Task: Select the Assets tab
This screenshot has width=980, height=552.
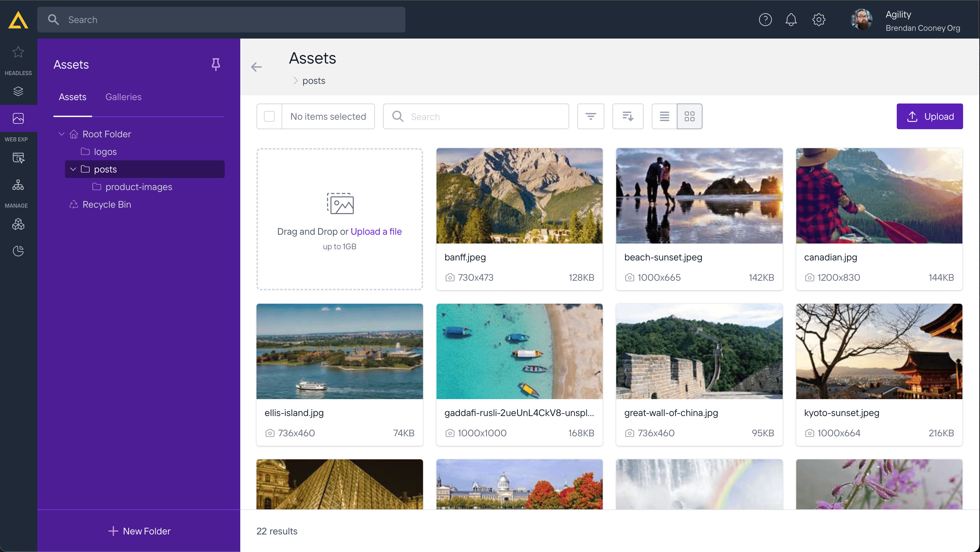Action: (x=73, y=97)
